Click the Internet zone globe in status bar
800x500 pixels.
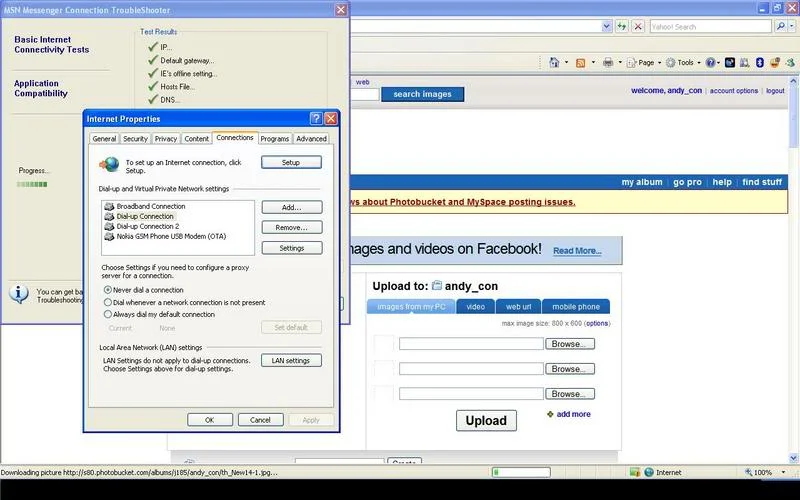649,472
